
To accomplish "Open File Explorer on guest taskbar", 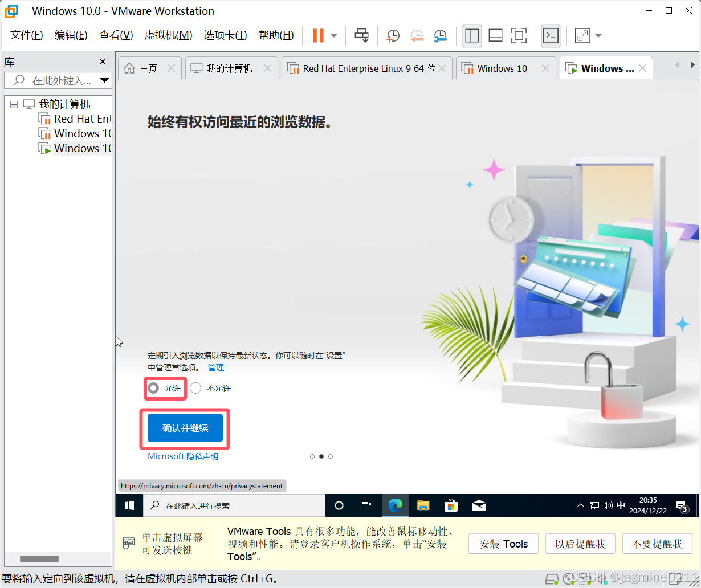I will pyautogui.click(x=423, y=505).
